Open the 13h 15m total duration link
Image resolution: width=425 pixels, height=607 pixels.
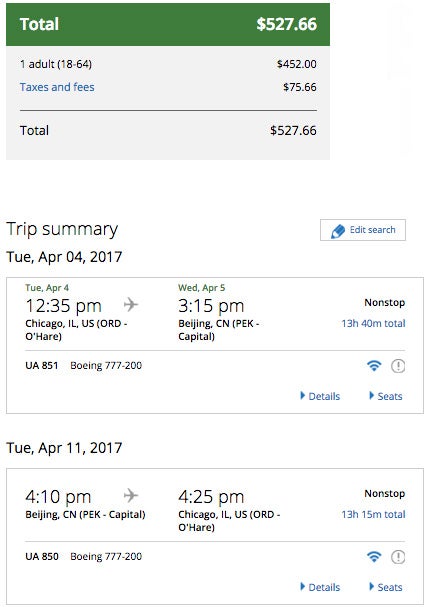click(373, 514)
